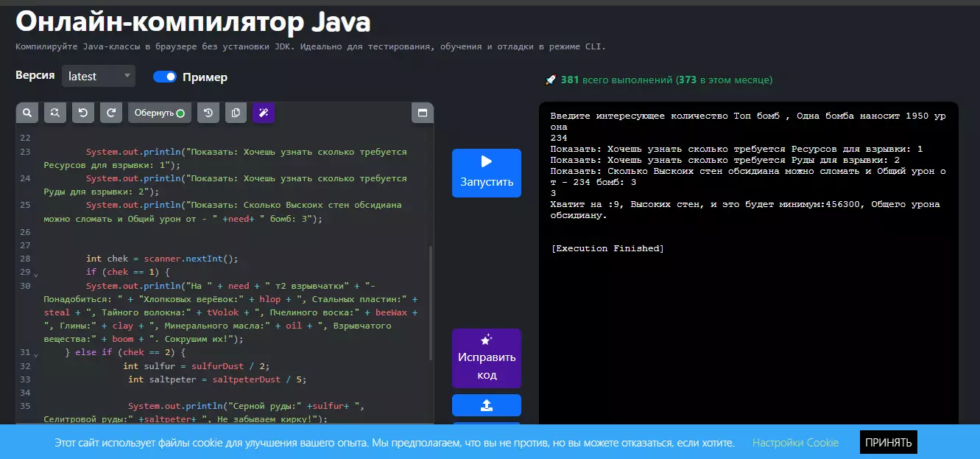Click the Хватит на :9 output line
980x459 pixels.
tap(745, 210)
